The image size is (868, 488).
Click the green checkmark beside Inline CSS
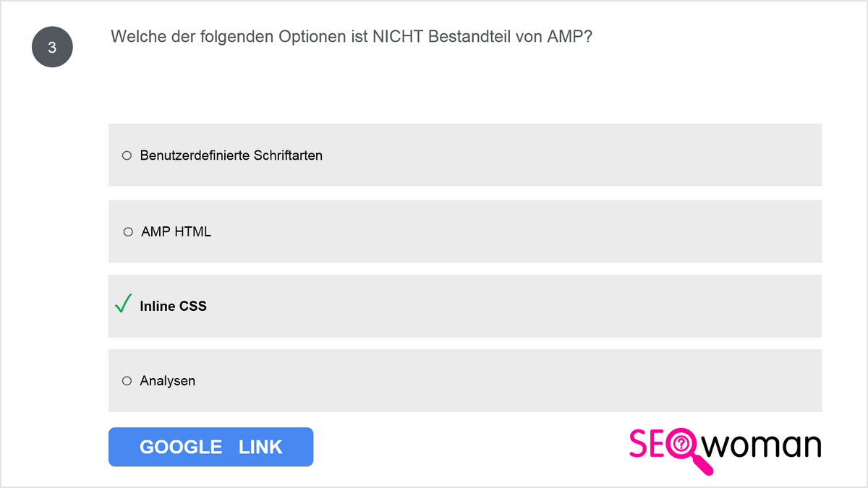tap(124, 304)
